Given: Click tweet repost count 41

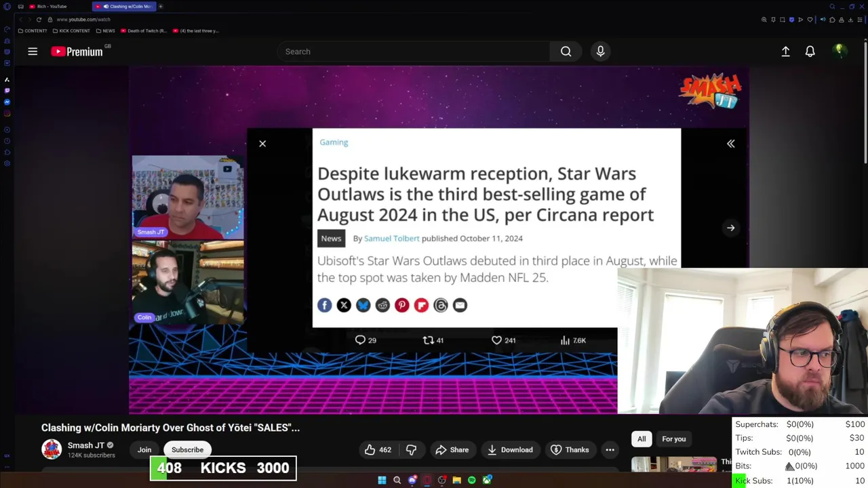Looking at the screenshot, I should [x=433, y=340].
